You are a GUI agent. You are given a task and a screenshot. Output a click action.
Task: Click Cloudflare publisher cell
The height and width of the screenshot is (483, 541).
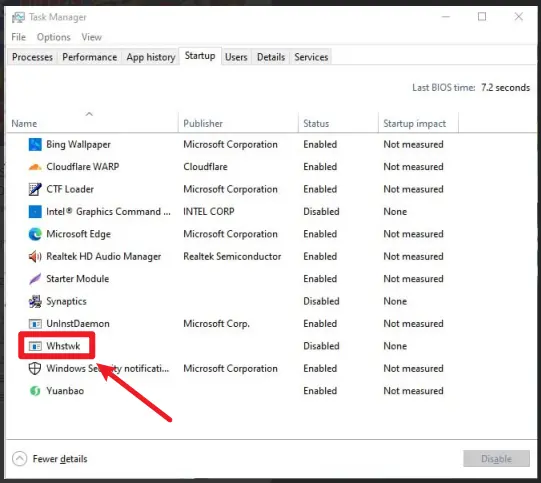[205, 167]
